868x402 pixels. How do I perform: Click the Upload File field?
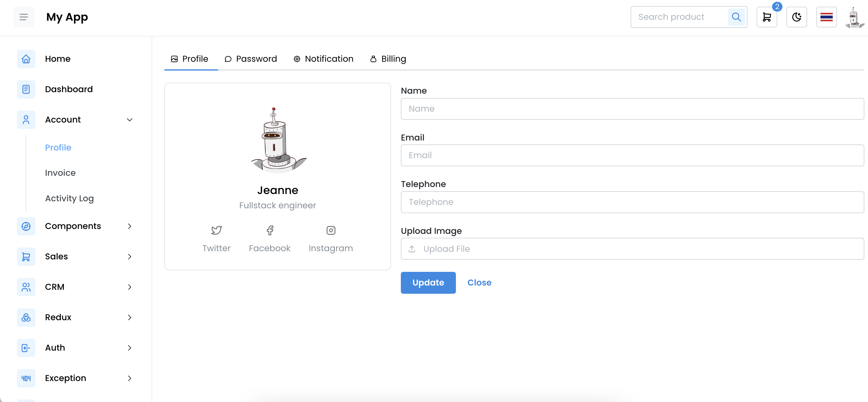coord(632,249)
